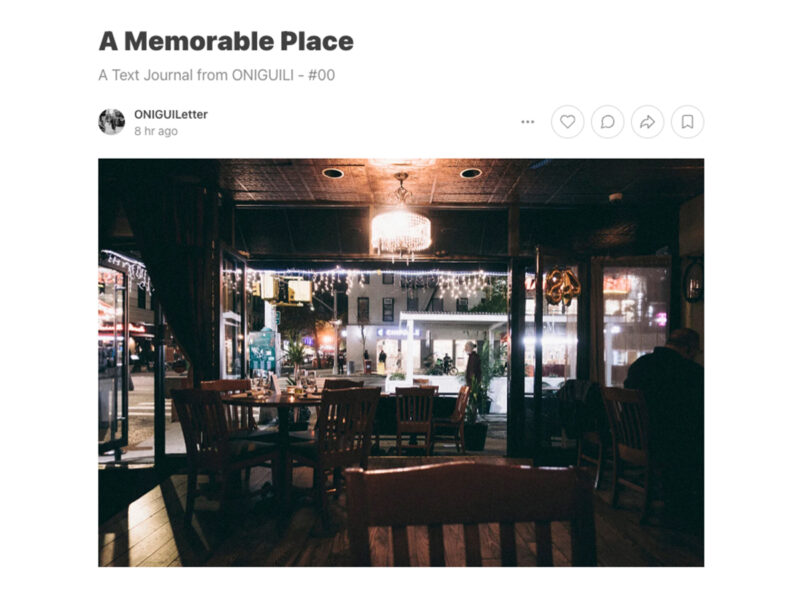Like the post with the heart icon

(x=567, y=122)
